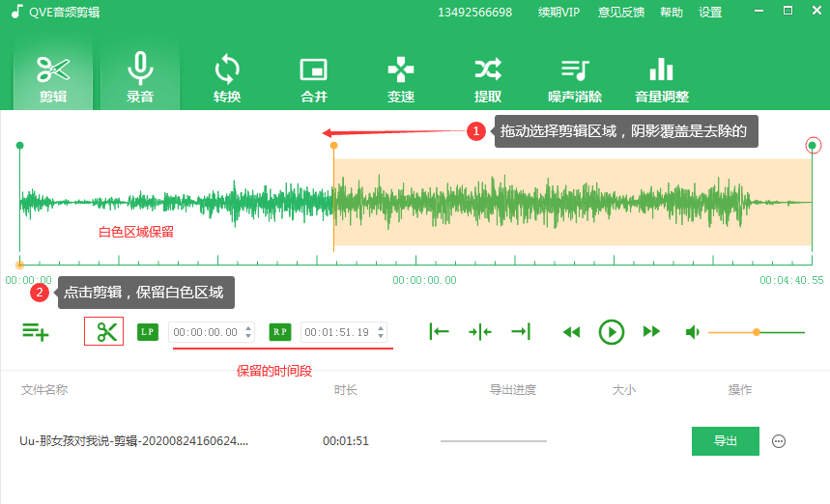The image size is (830, 504).
Task: Open the 录音 recording tab
Action: tap(140, 77)
